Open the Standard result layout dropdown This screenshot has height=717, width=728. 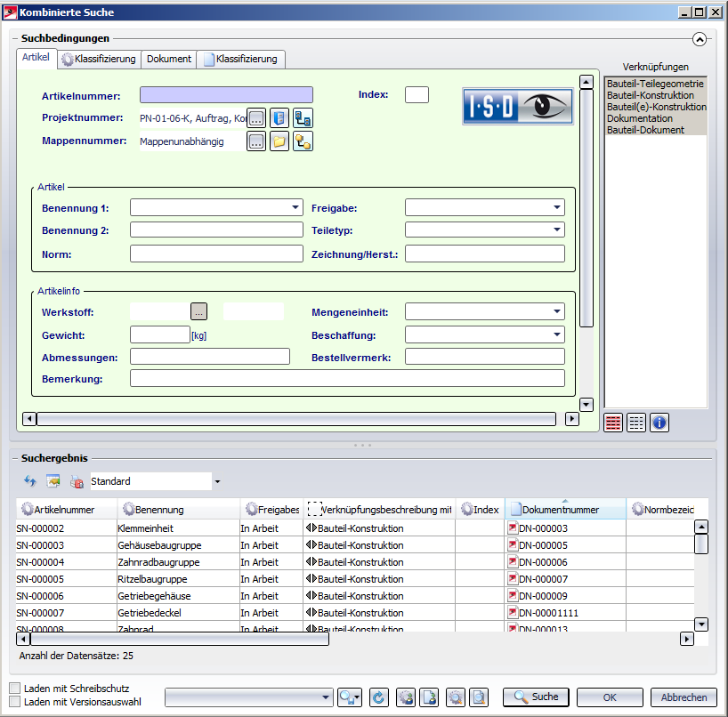[x=217, y=482]
